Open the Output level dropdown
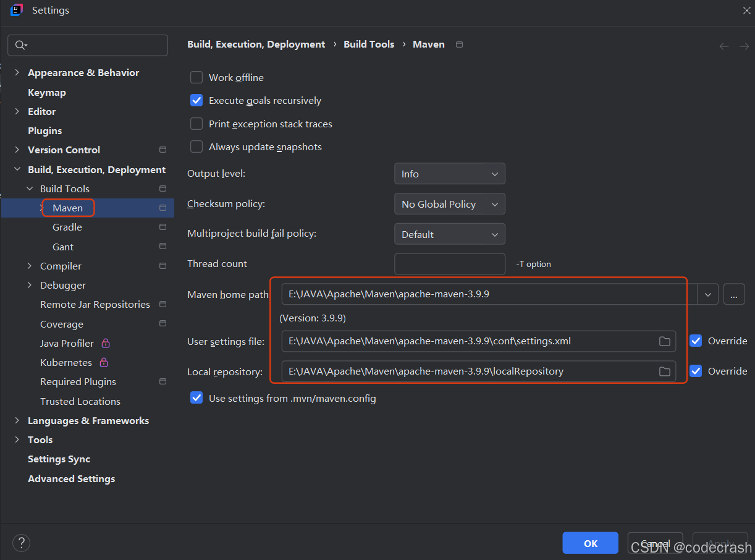 coord(450,174)
